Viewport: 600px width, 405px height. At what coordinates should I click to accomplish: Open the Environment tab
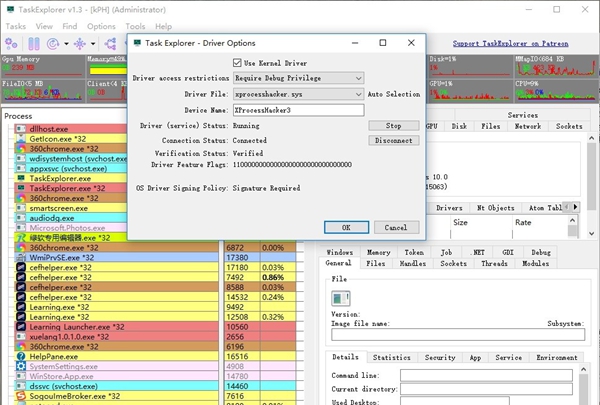(x=557, y=358)
